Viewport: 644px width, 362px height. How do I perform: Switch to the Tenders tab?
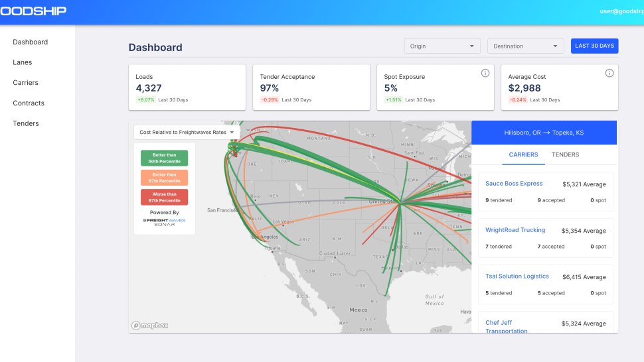pyautogui.click(x=565, y=154)
